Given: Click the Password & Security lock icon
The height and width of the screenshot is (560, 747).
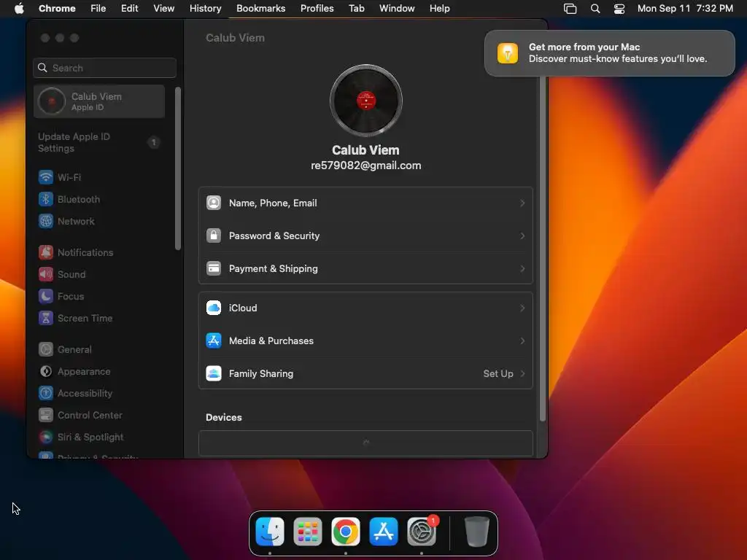Looking at the screenshot, I should click(x=214, y=236).
